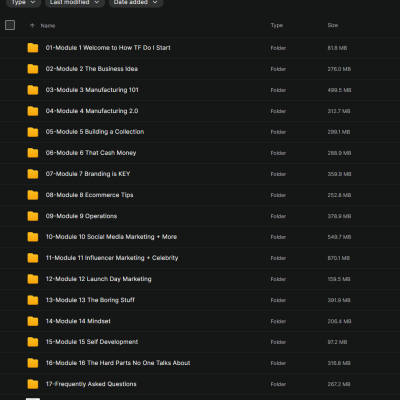This screenshot has height=400, width=400.
Task: Click folder icon for 10-Module 10 Social Media
Action: pyautogui.click(x=33, y=237)
